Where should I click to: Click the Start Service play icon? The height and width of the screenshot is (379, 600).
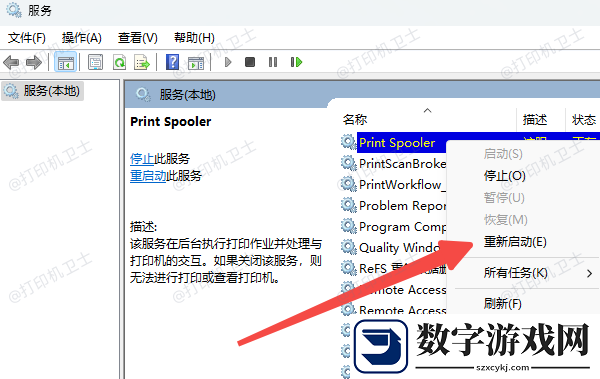(x=228, y=62)
